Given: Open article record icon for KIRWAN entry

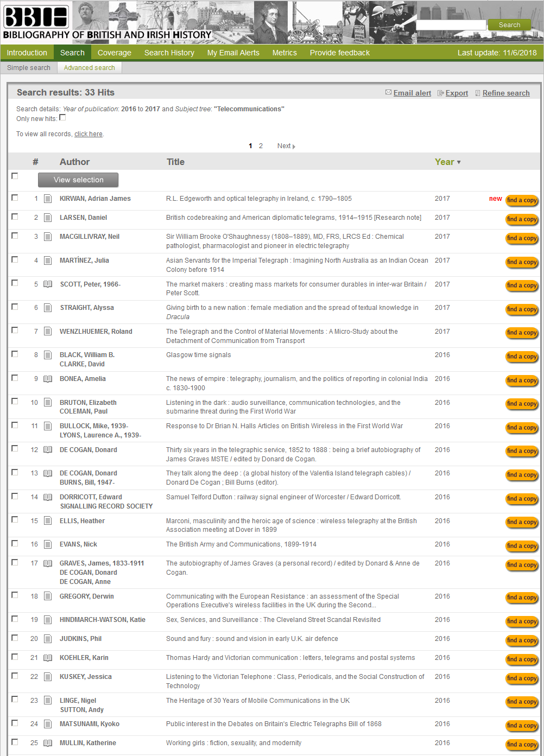Looking at the screenshot, I should tap(48, 199).
